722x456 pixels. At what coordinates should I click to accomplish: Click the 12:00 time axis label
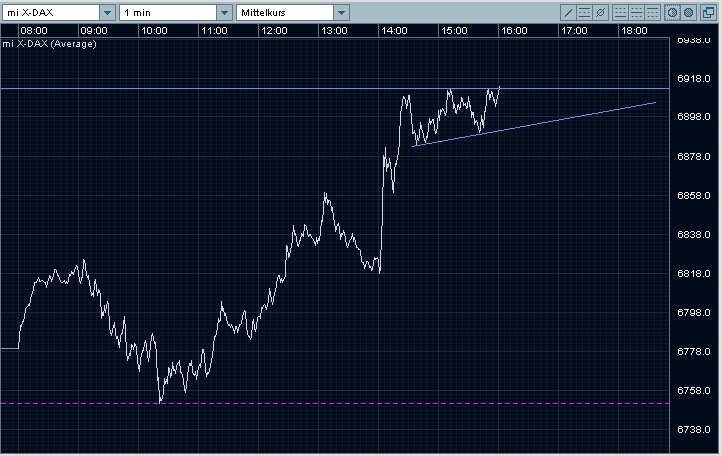(274, 30)
